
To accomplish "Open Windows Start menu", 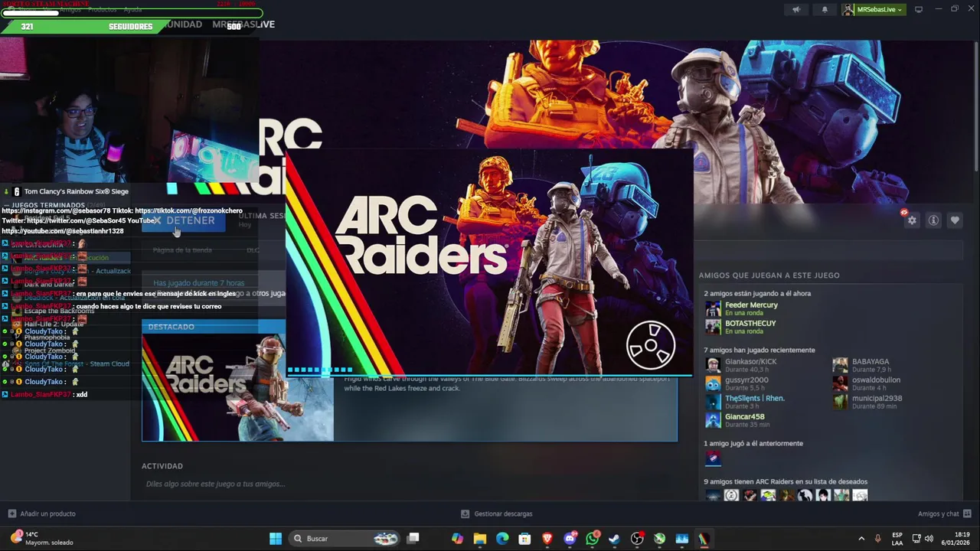I will (276, 539).
